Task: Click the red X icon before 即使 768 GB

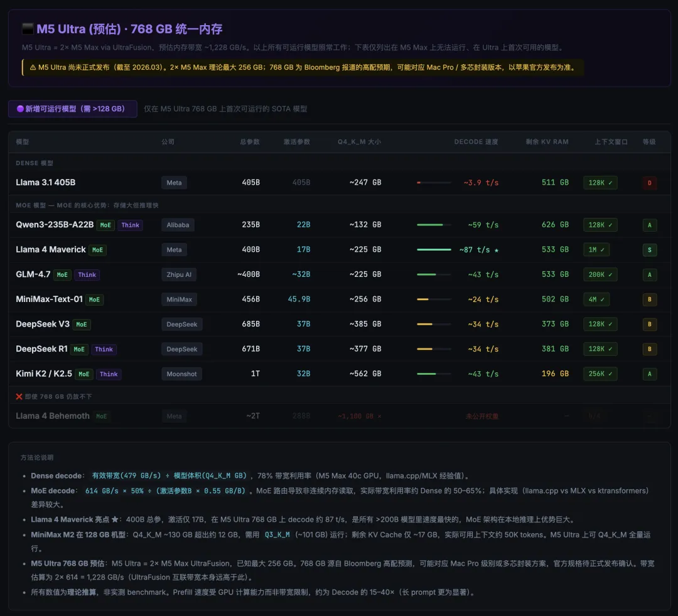Action: (x=19, y=397)
